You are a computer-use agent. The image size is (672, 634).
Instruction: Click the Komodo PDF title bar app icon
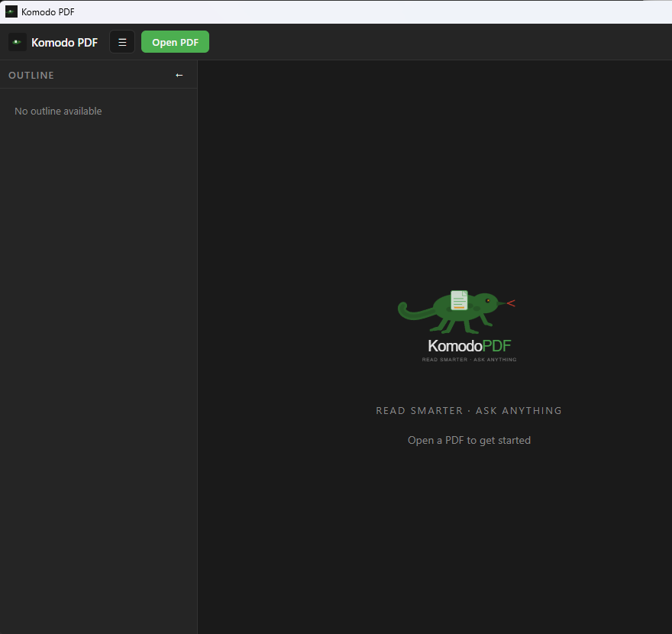click(x=11, y=11)
